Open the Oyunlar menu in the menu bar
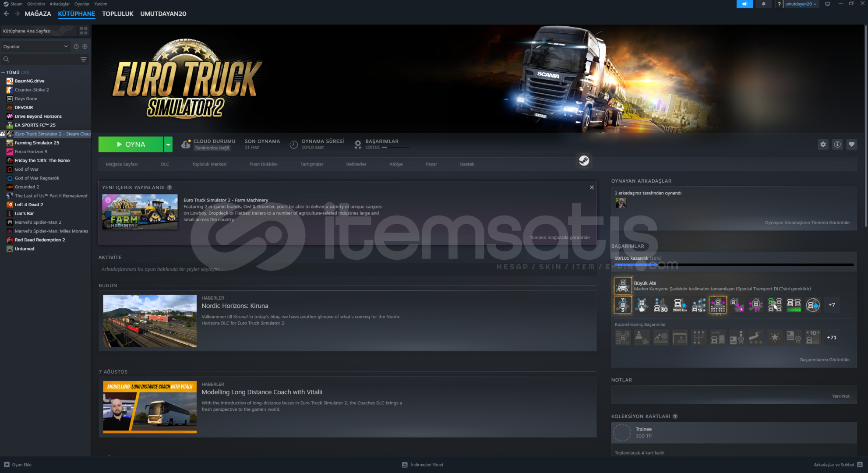The image size is (868, 473). click(82, 4)
